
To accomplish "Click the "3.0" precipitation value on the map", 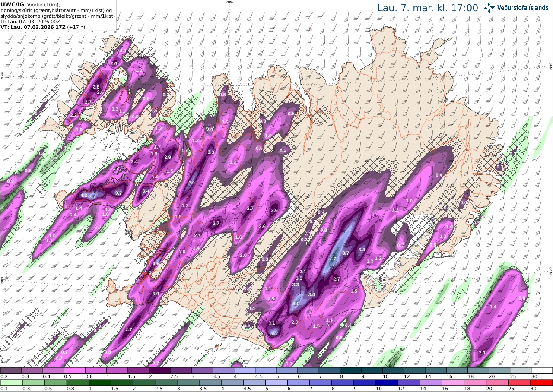I will point(156,294).
